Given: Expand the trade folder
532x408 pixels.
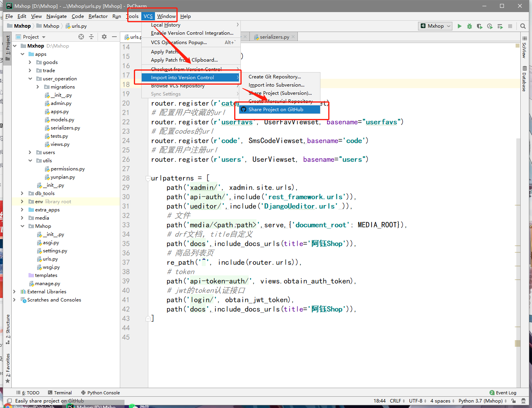Looking at the screenshot, I should 30,71.
